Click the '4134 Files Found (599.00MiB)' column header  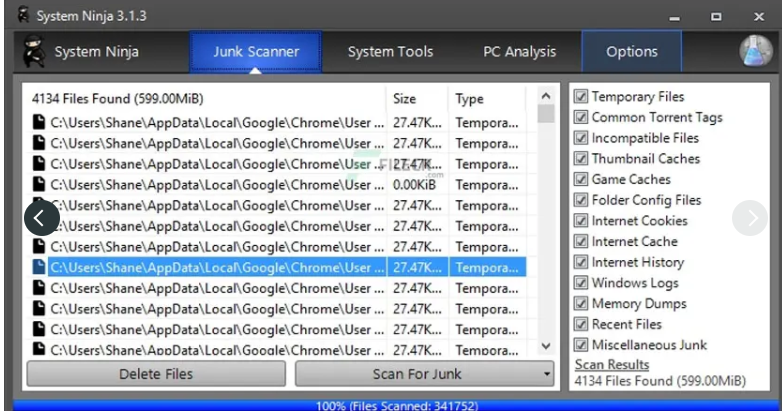pyautogui.click(x=204, y=99)
